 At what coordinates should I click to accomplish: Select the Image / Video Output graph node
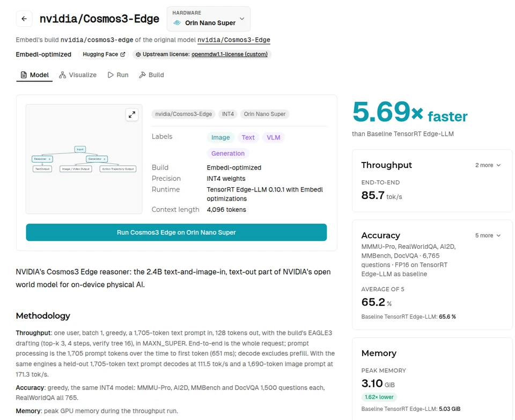[76, 169]
